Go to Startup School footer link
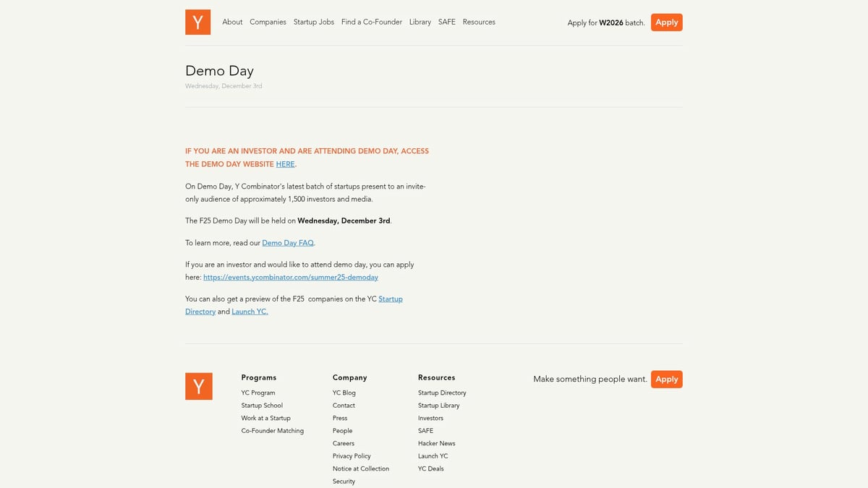This screenshot has width=868, height=488. click(x=262, y=406)
